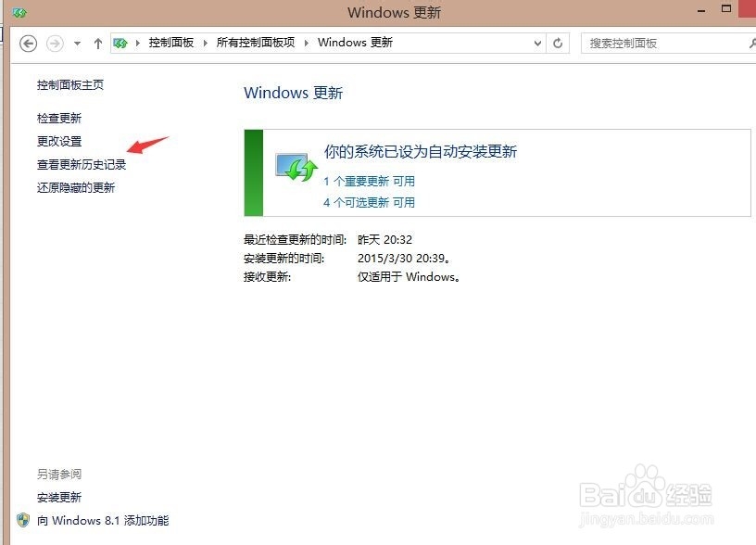Expand the chevron before 控制面板
Image resolution: width=756 pixels, height=545 pixels.
pyautogui.click(x=138, y=44)
